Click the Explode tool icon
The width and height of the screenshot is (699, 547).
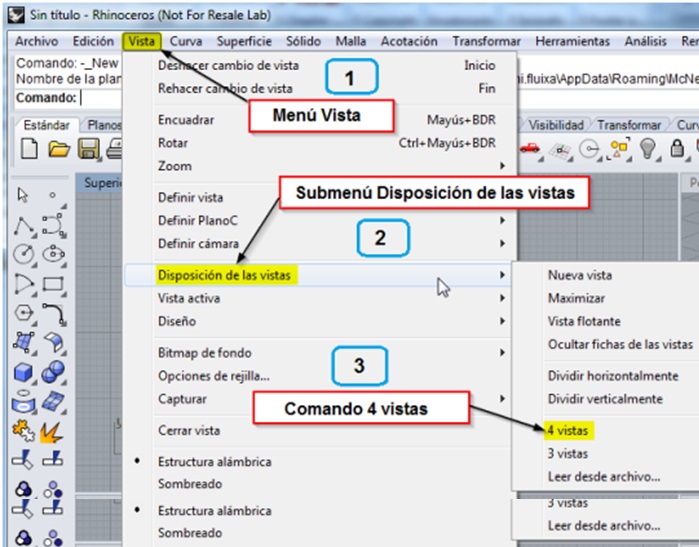53,431
